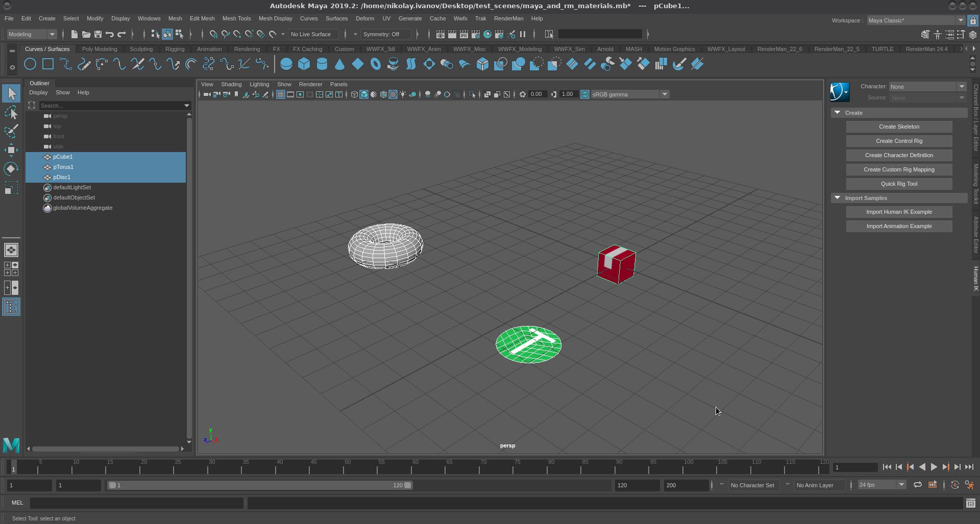This screenshot has width=980, height=524.
Task: Enable textured display in the viewport
Action: 393,94
